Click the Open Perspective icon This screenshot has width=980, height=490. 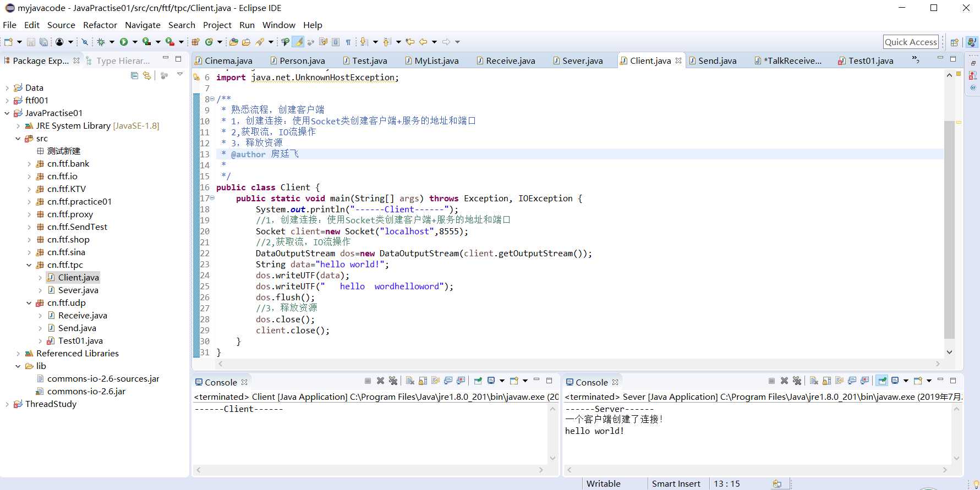955,42
